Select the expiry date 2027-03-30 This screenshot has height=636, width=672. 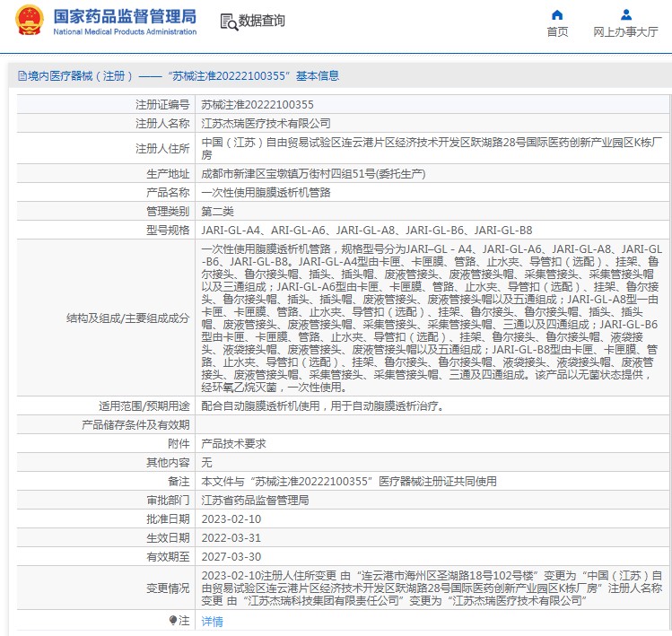pos(231,557)
